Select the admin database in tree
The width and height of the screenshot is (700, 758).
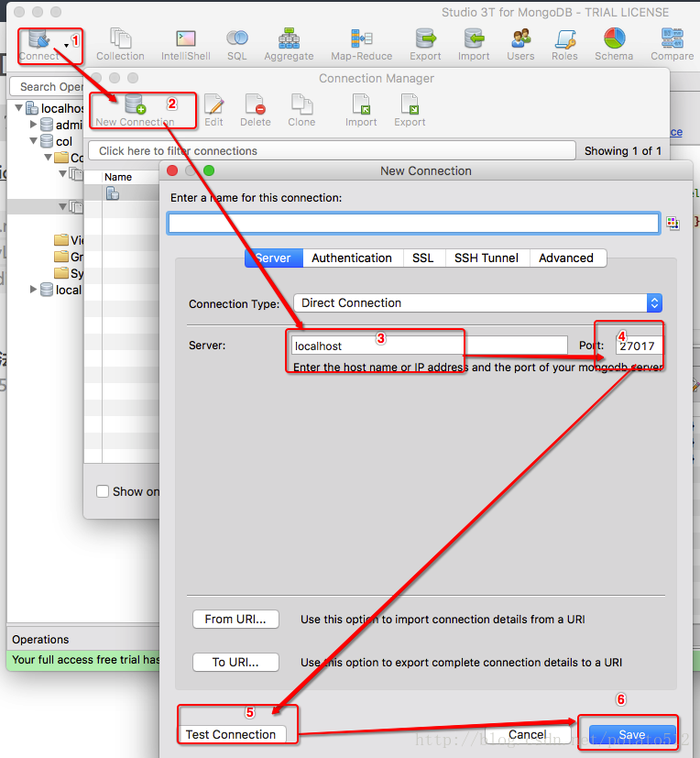point(61,126)
